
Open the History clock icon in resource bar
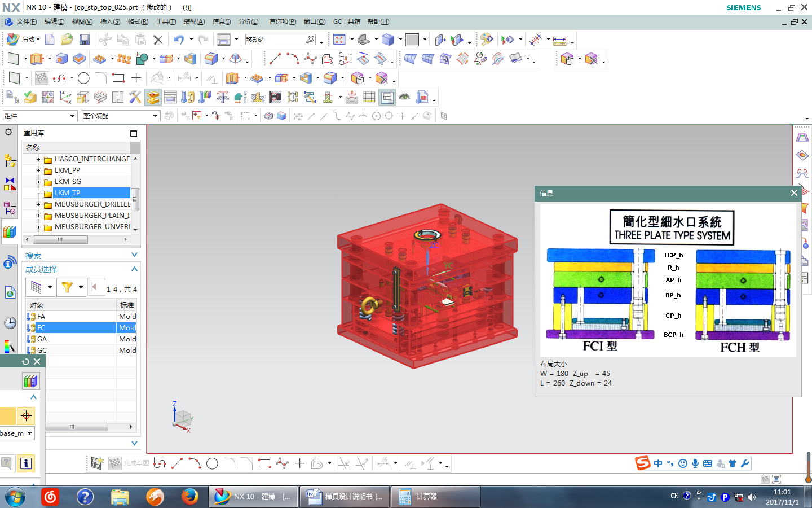tap(10, 323)
